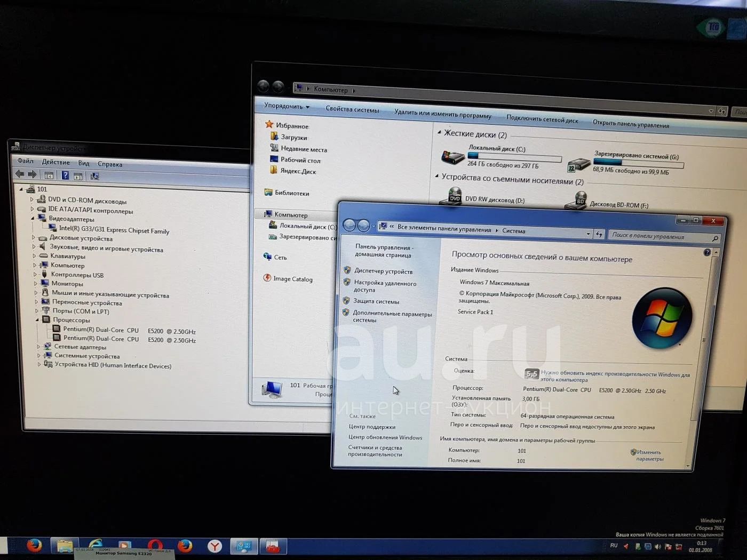Select Звуковые, видео и игровые устройства

[x=106, y=249]
